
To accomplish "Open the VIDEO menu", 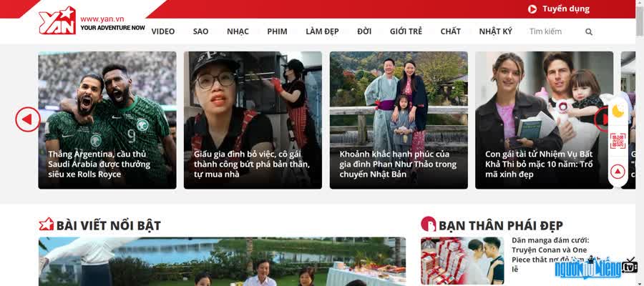I will [163, 31].
